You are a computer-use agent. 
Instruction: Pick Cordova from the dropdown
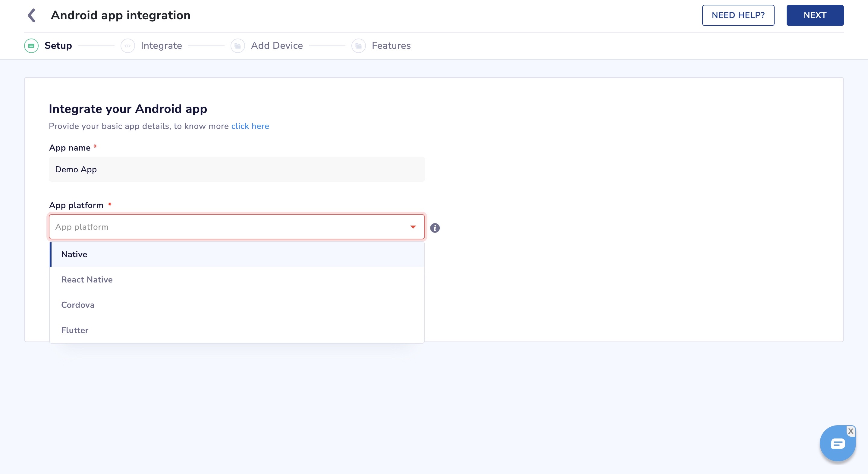click(77, 305)
